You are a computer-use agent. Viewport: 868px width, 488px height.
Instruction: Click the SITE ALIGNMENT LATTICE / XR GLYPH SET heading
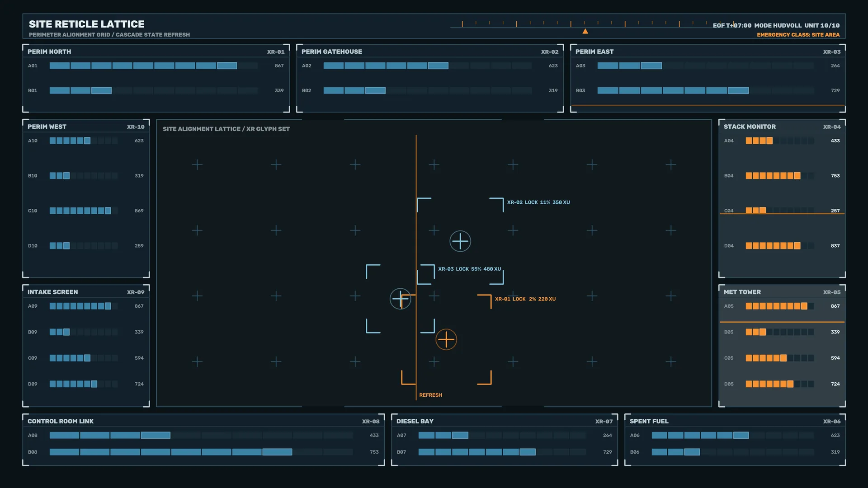226,129
